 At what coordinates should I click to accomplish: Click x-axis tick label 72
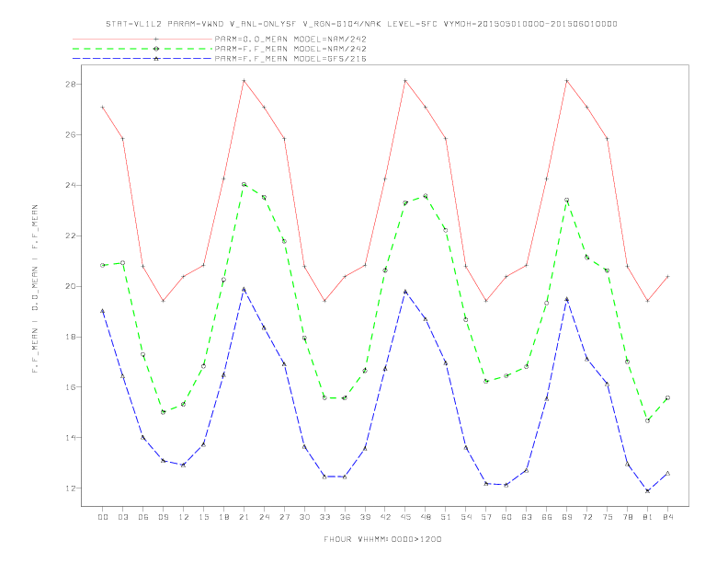586,517
